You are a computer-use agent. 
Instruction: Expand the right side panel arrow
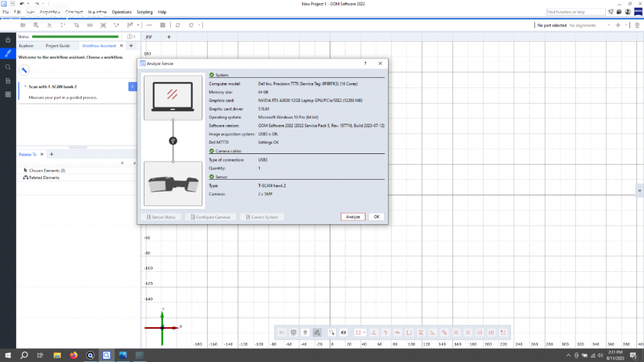(639, 191)
